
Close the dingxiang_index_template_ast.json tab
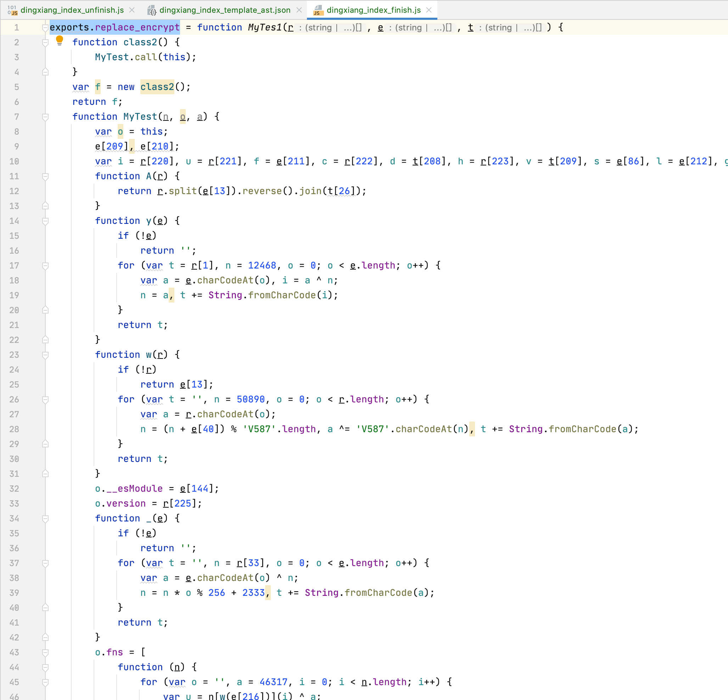tap(299, 10)
